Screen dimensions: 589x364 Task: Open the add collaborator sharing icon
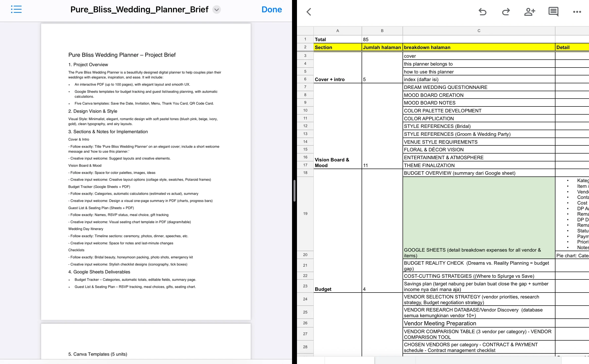click(530, 12)
